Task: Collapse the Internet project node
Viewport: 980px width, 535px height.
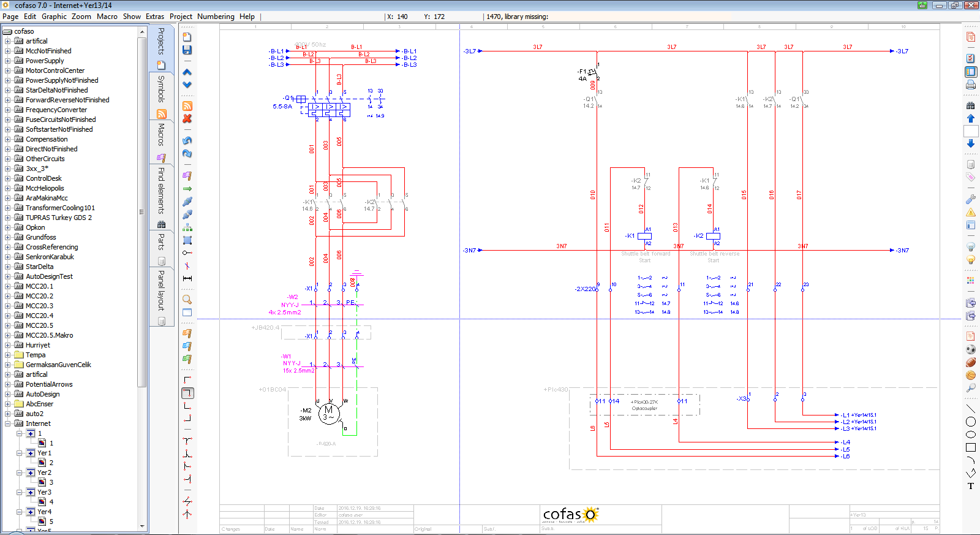Action: coord(8,423)
